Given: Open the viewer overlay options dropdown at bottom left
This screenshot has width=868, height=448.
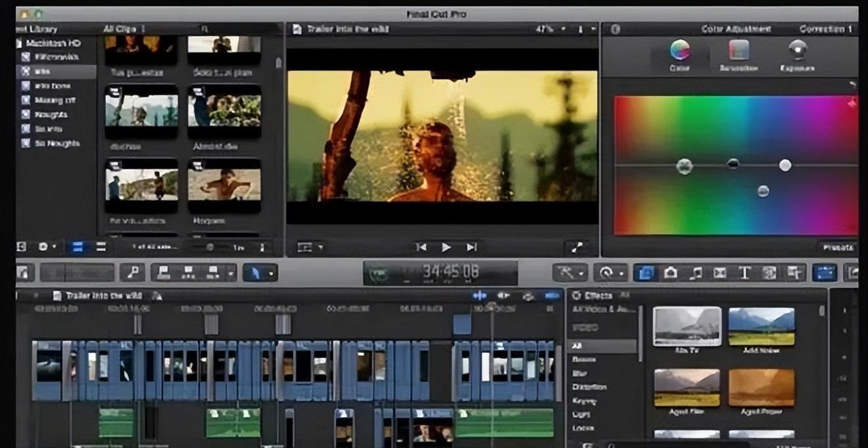Looking at the screenshot, I should 310,247.
